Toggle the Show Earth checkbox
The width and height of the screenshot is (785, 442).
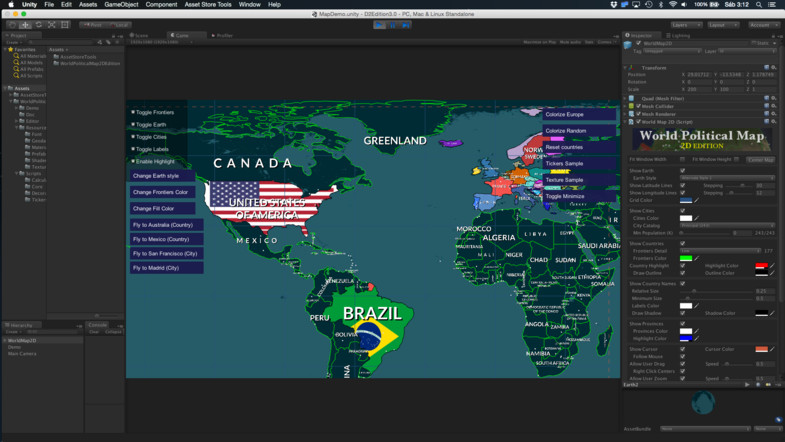[682, 171]
